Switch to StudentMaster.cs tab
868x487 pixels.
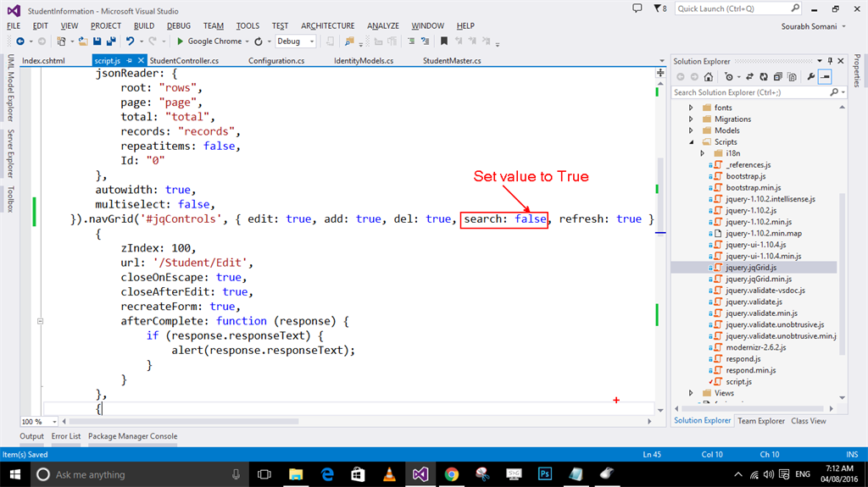(x=452, y=61)
